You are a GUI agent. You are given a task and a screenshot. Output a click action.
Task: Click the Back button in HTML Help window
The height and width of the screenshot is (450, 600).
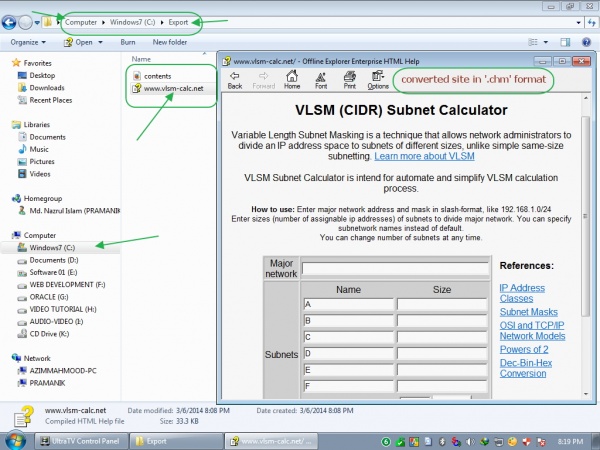[x=235, y=80]
